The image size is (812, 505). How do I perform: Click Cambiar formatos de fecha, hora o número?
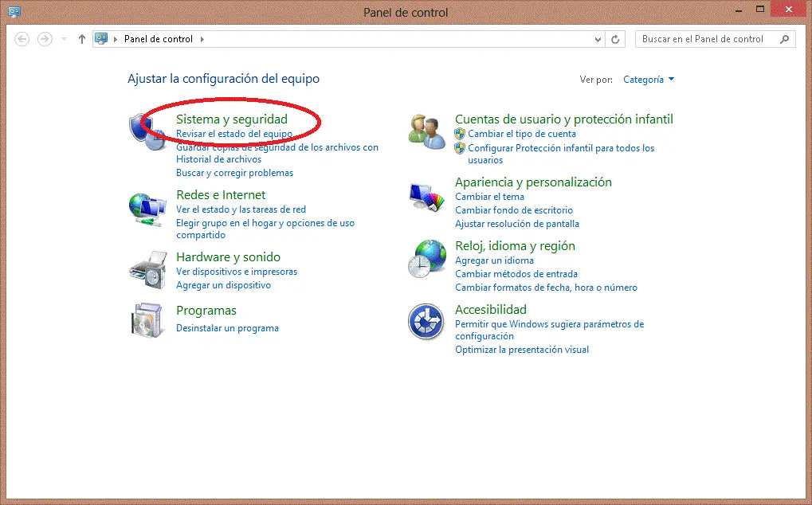546,288
